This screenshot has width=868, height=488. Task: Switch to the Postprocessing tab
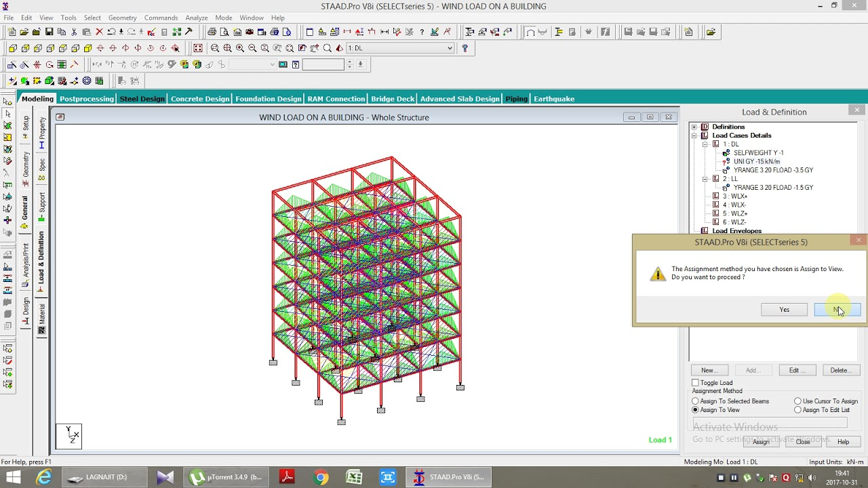click(87, 99)
